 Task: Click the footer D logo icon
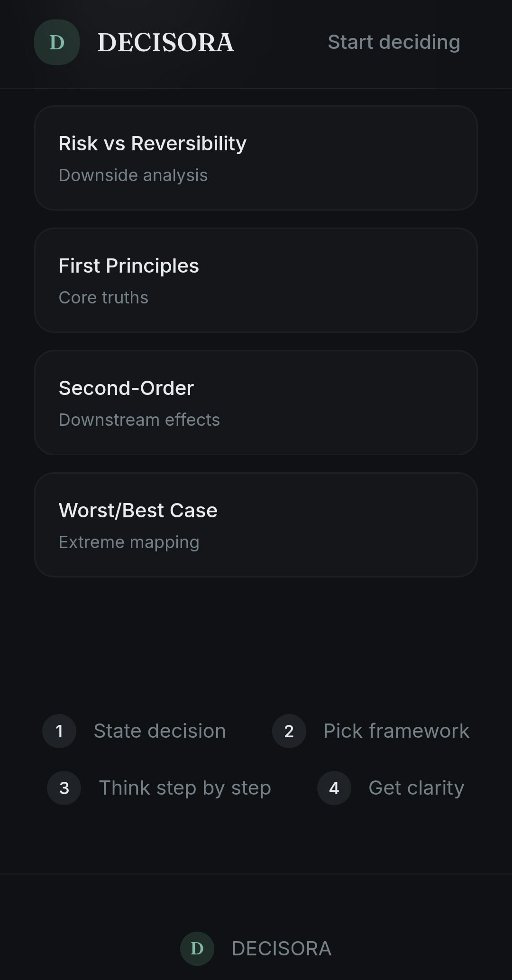197,949
